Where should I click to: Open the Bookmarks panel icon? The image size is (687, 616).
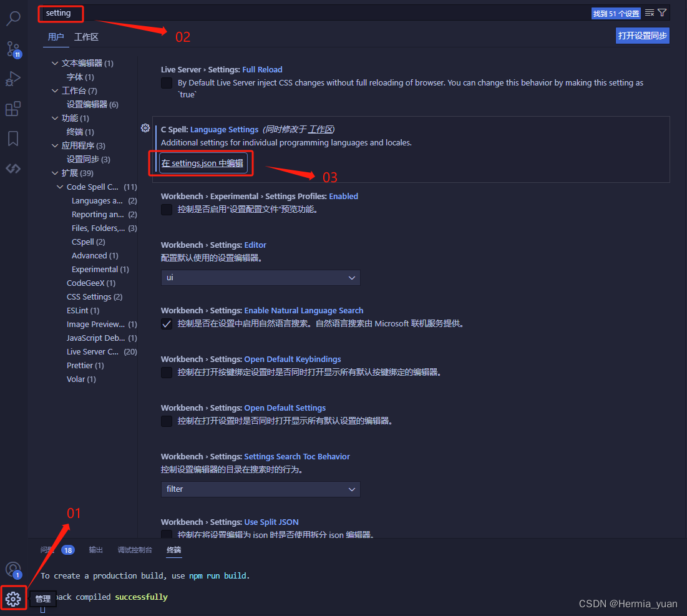click(13, 139)
